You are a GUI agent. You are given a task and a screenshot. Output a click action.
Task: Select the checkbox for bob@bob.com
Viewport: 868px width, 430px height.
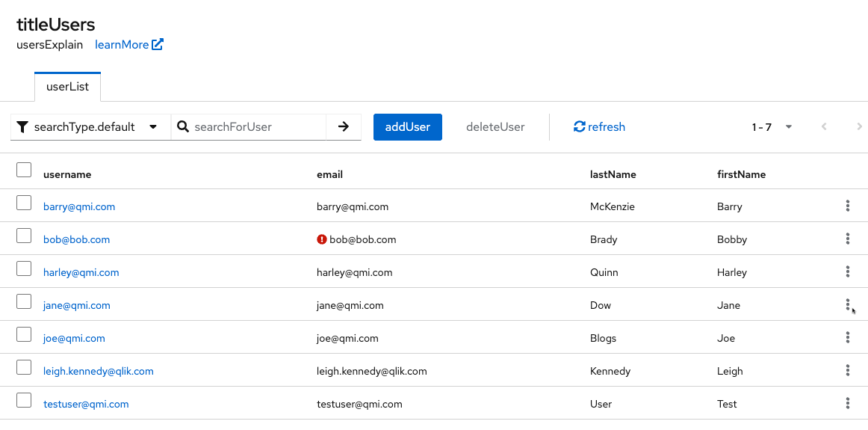[24, 236]
